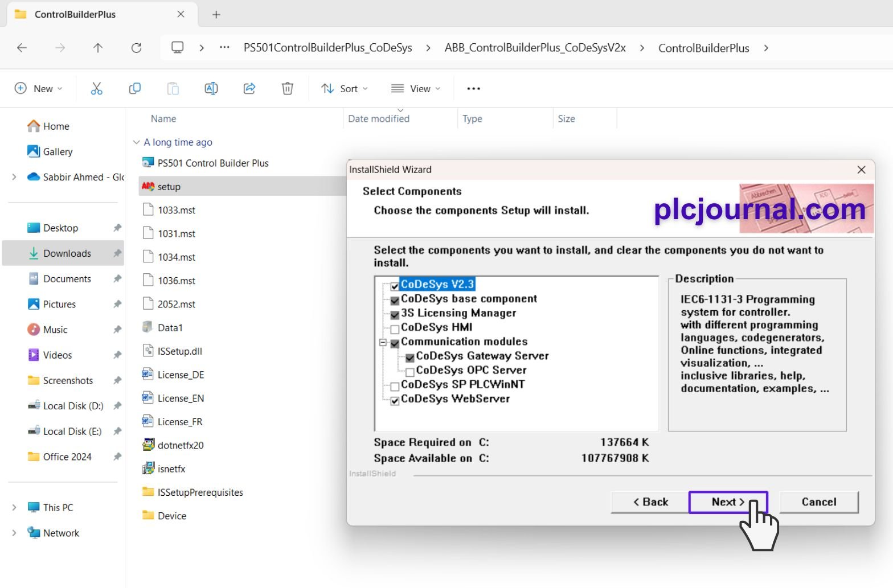This screenshot has width=893, height=588.
Task: Click Next in InstallShield Wizard
Action: click(728, 502)
